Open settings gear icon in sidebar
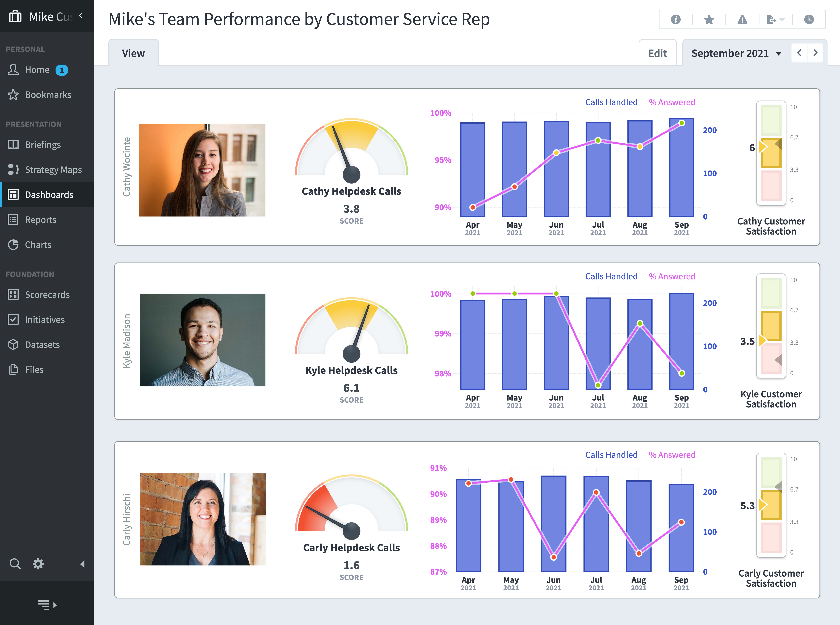 click(38, 564)
